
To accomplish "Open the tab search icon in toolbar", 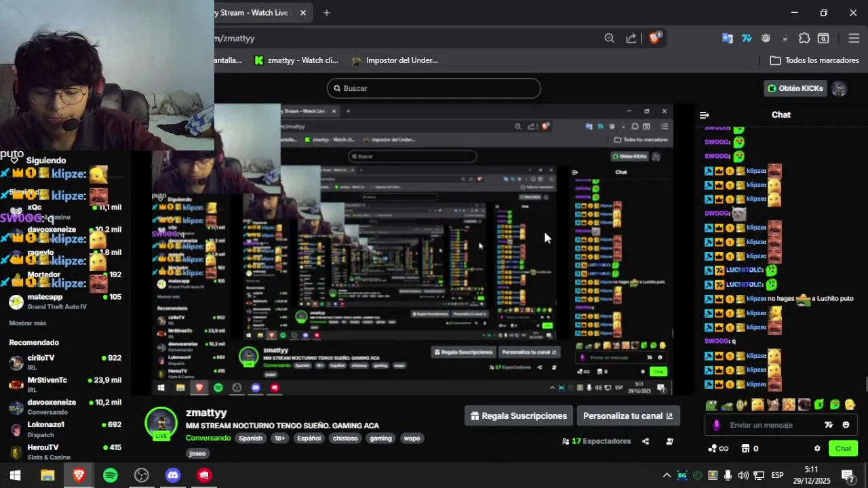I will [823, 38].
